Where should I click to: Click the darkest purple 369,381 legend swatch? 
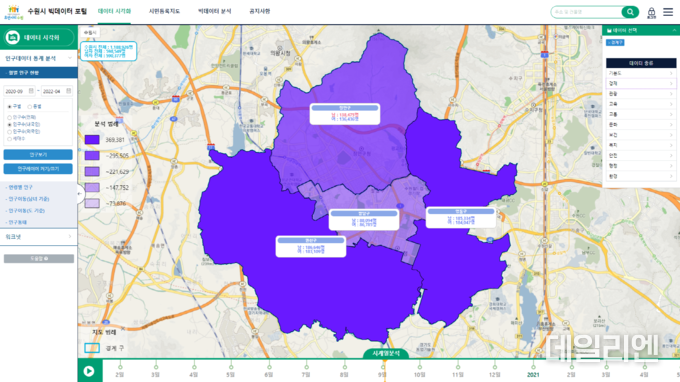click(x=92, y=140)
